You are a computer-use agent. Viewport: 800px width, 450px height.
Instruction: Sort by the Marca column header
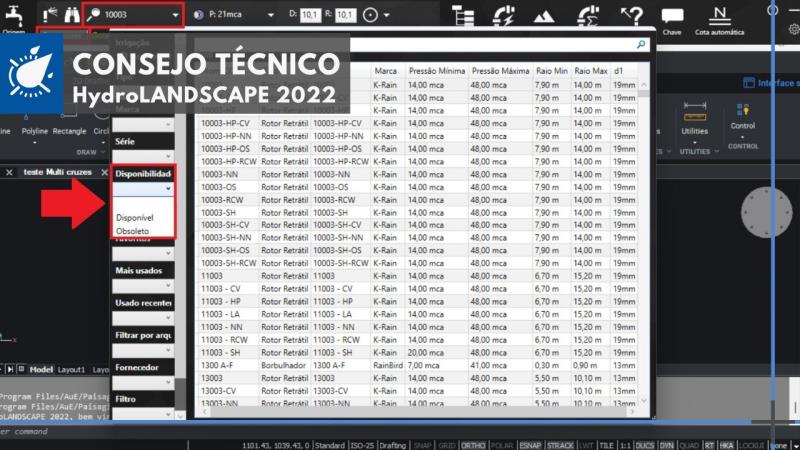385,71
